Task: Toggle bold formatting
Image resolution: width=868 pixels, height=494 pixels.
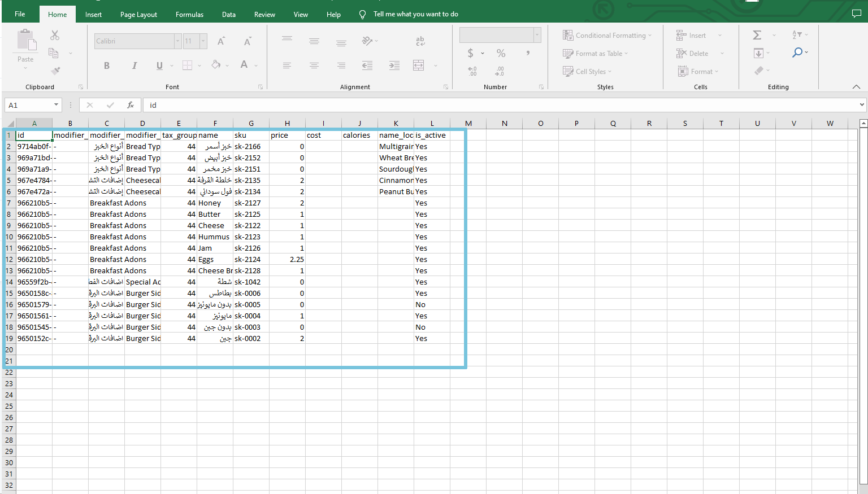Action: point(107,65)
